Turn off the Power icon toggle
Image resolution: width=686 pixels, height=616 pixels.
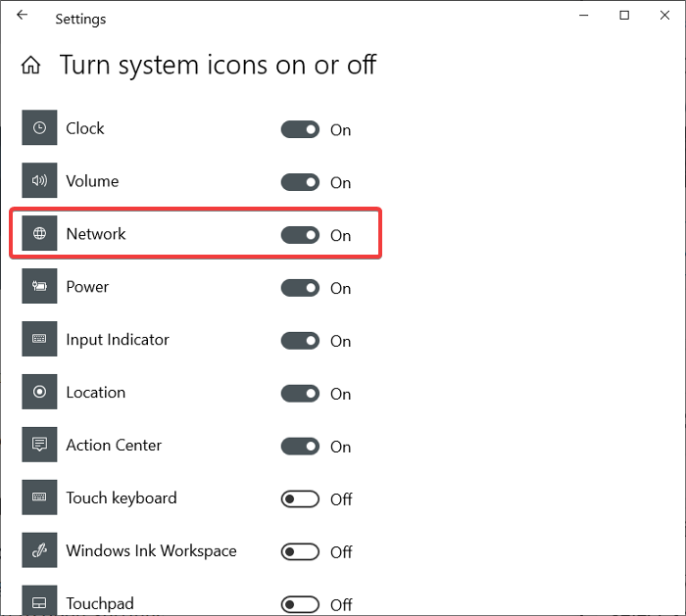[300, 288]
